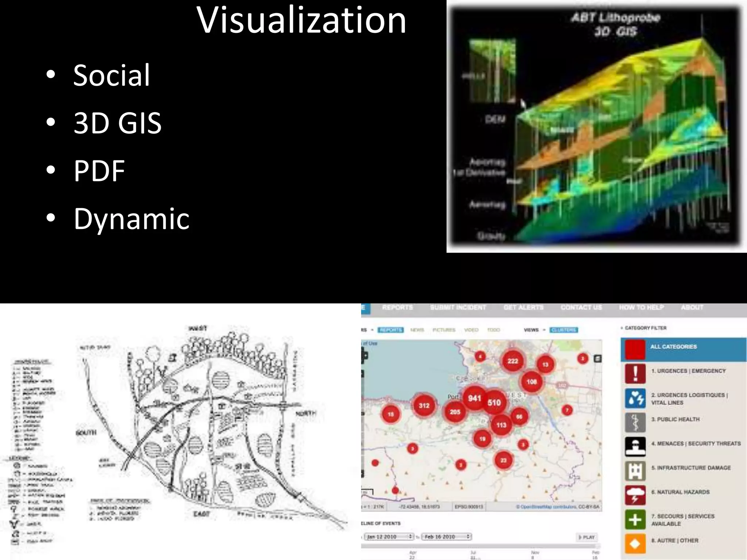Screen dimensions: 747x560
Task: Click the 3D GIS bullet text
Action: (x=117, y=123)
